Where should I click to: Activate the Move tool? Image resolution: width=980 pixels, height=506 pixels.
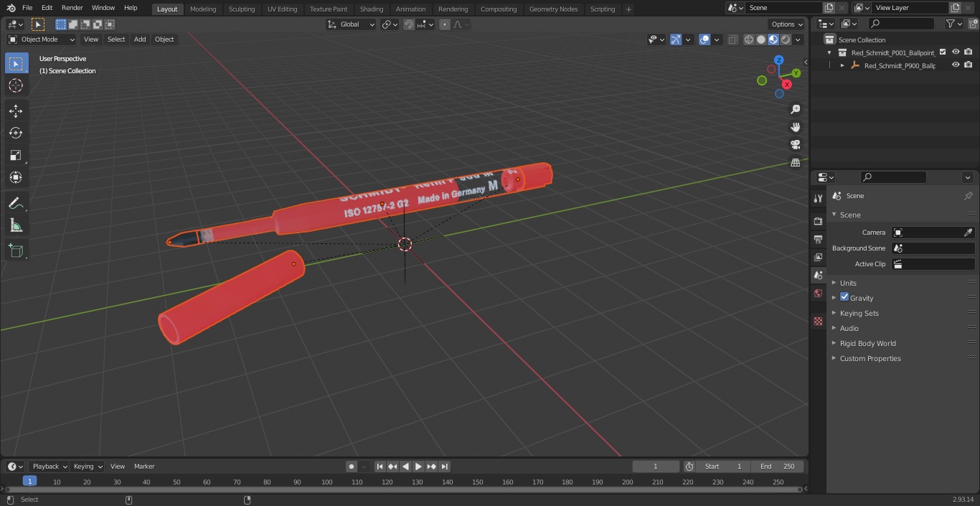pyautogui.click(x=16, y=111)
